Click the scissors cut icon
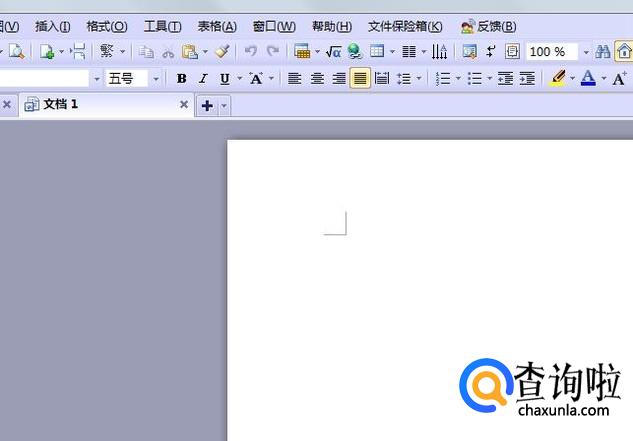The width and height of the screenshot is (633, 441). [x=168, y=52]
